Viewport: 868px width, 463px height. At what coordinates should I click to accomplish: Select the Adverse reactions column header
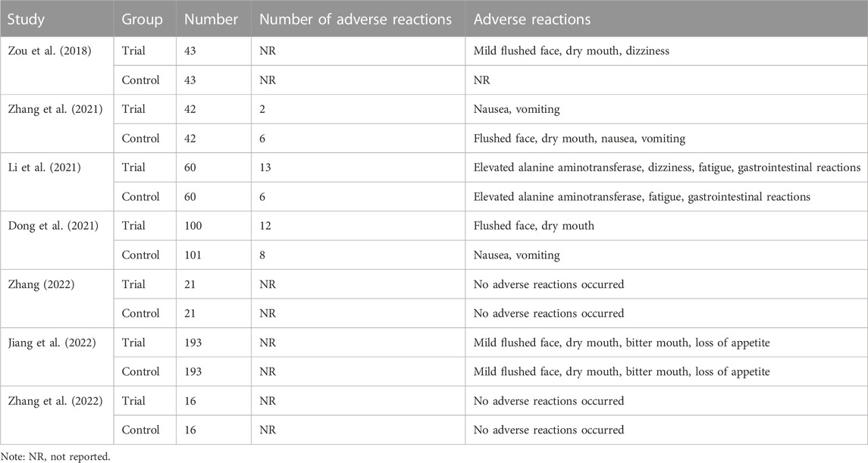click(532, 20)
